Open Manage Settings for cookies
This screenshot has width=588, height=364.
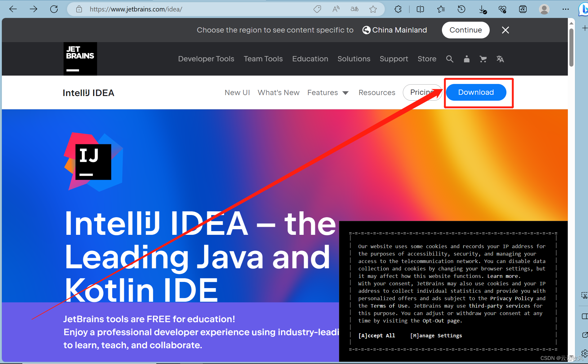436,335
